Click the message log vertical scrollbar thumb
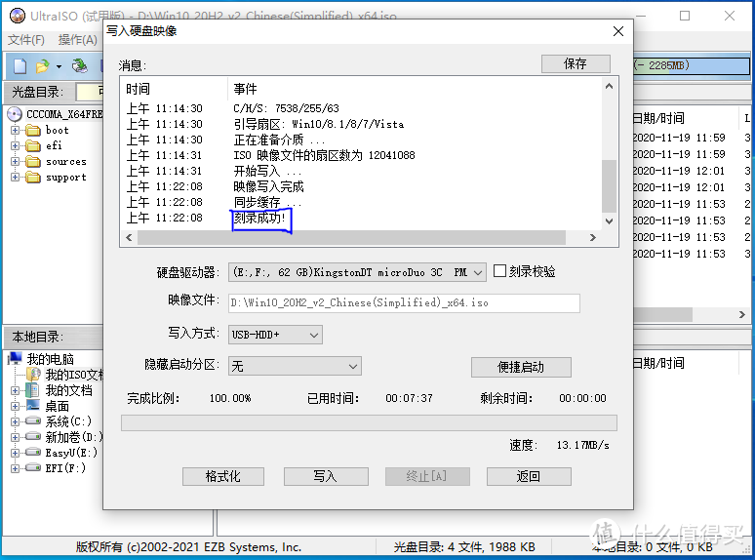Screen dimensions: 755x560 pos(609,186)
